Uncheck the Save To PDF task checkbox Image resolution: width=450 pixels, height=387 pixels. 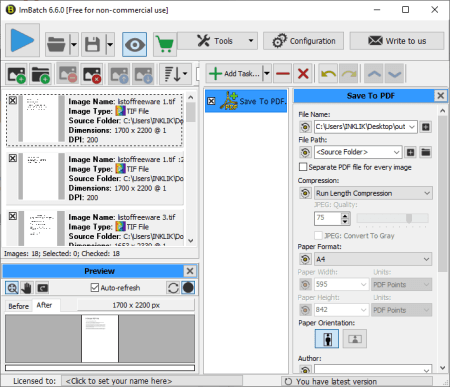(211, 101)
